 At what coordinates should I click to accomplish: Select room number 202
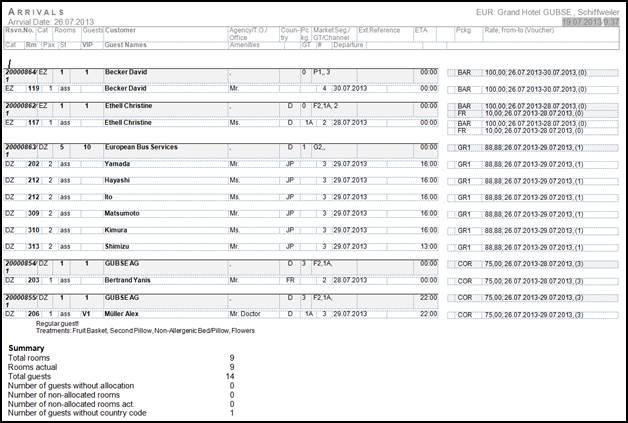coord(34,164)
